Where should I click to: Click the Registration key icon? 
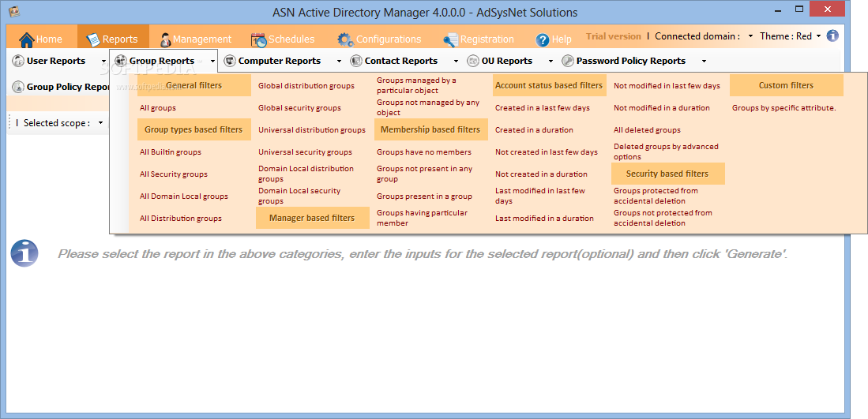(x=451, y=39)
